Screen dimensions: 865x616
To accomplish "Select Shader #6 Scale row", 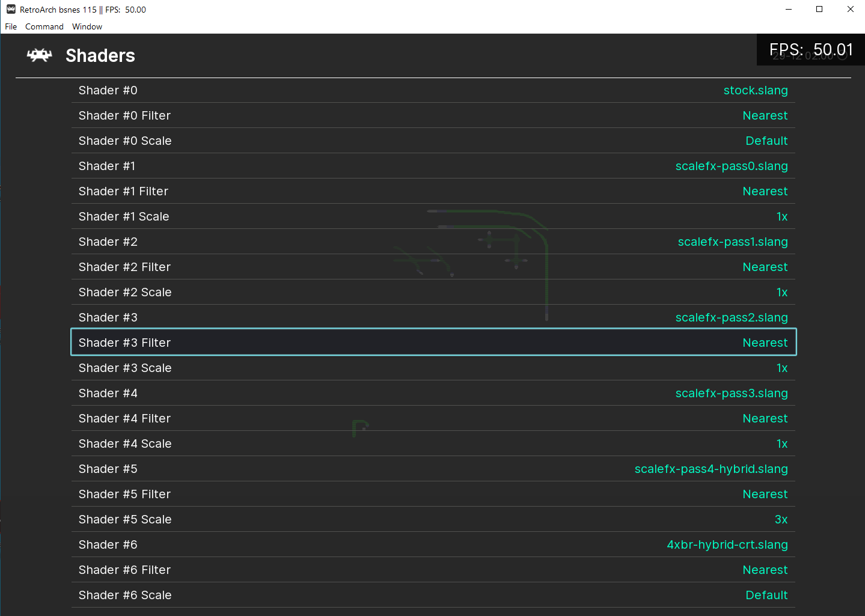I will click(433, 595).
